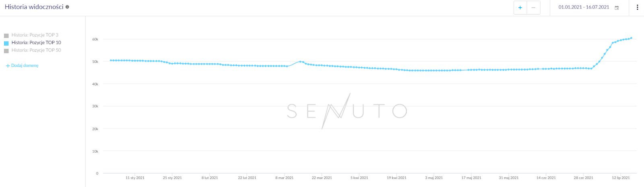Toggle the Historia: Pozycje TOP 10 series
This screenshot has height=187, width=644.
(x=36, y=43)
